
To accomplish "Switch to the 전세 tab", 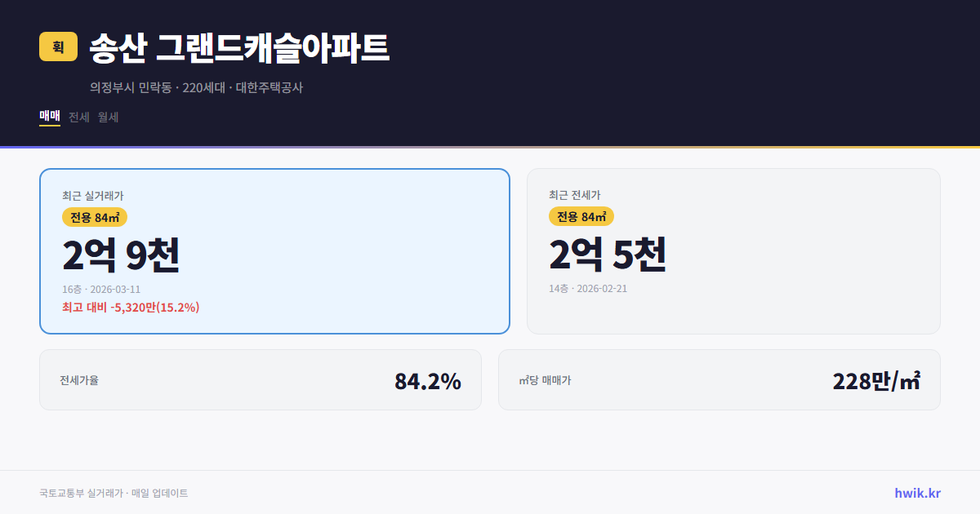I will [78, 117].
